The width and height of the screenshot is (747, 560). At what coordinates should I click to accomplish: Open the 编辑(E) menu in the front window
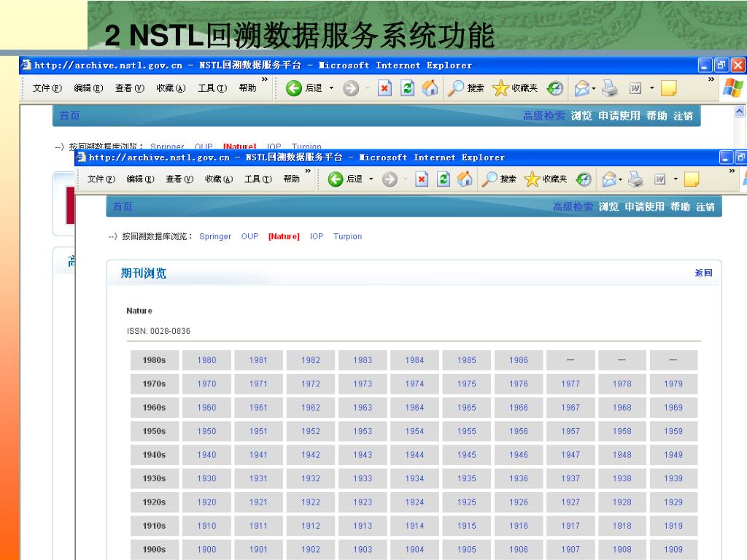point(141,179)
